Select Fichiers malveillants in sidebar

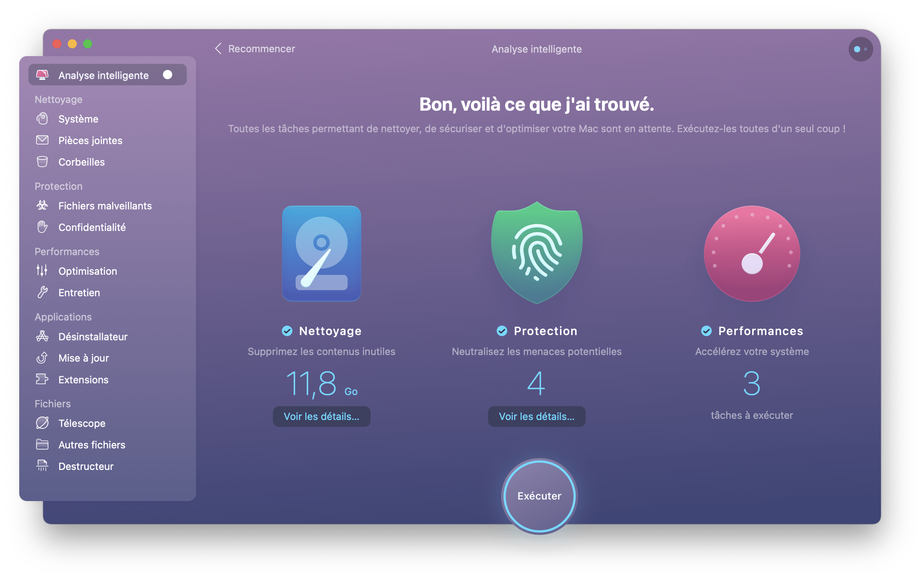[104, 206]
